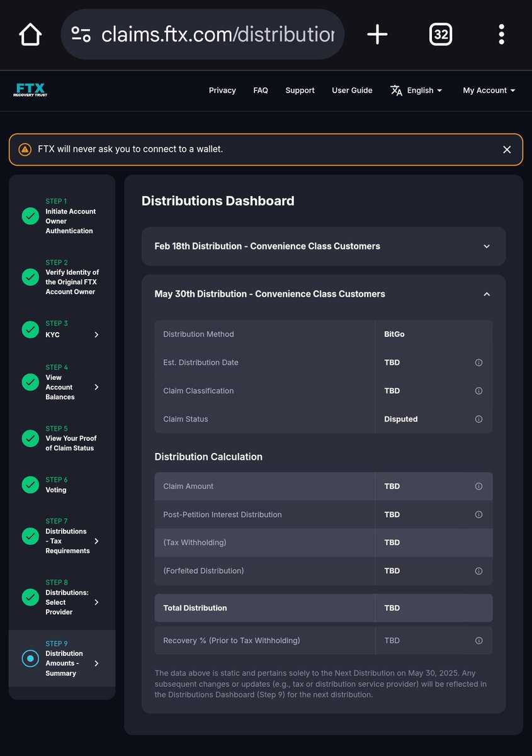Viewport: 532px width, 756px height.
Task: Click the Tax Withholding row label
Action: point(195,543)
